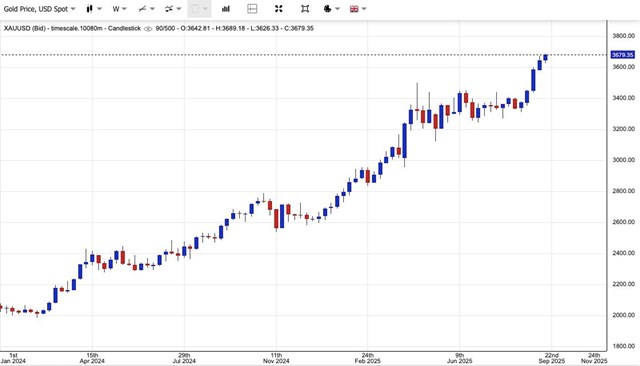Click the 11th Nov 2024 date label

[x=276, y=358]
